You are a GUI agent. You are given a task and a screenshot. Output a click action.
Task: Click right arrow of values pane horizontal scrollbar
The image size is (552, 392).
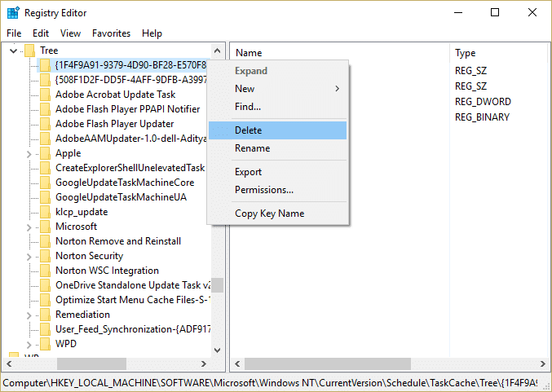click(542, 363)
